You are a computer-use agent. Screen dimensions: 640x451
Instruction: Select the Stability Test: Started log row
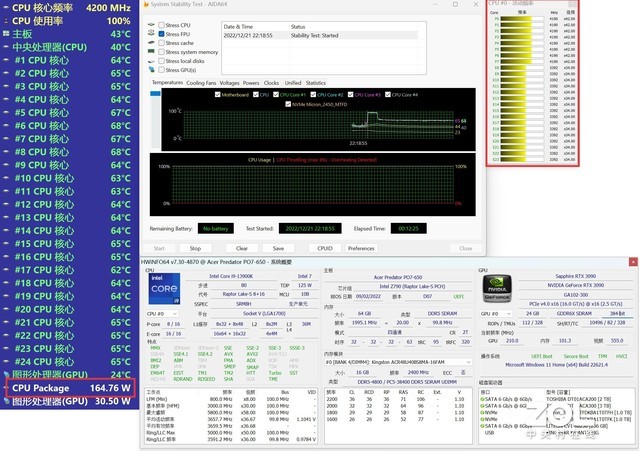(320, 36)
